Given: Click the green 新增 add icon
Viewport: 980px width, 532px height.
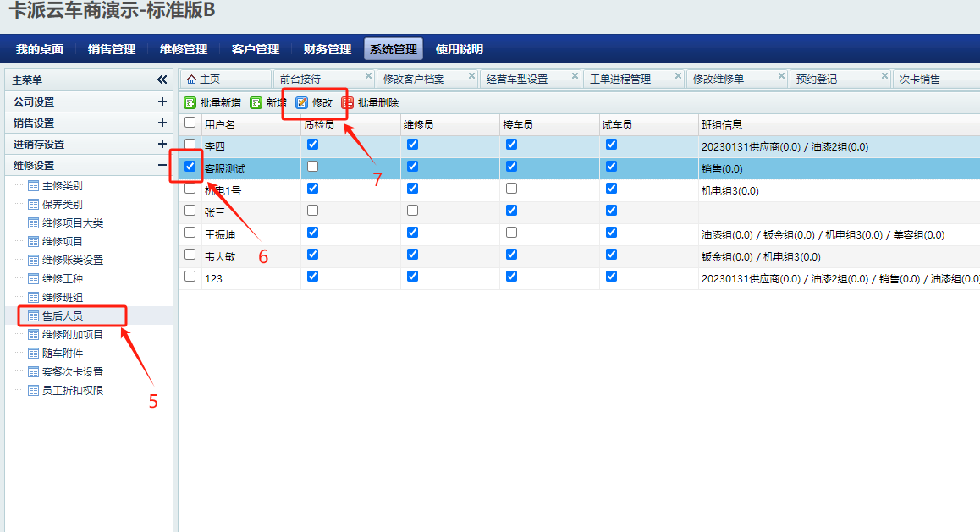Looking at the screenshot, I should tap(256, 103).
